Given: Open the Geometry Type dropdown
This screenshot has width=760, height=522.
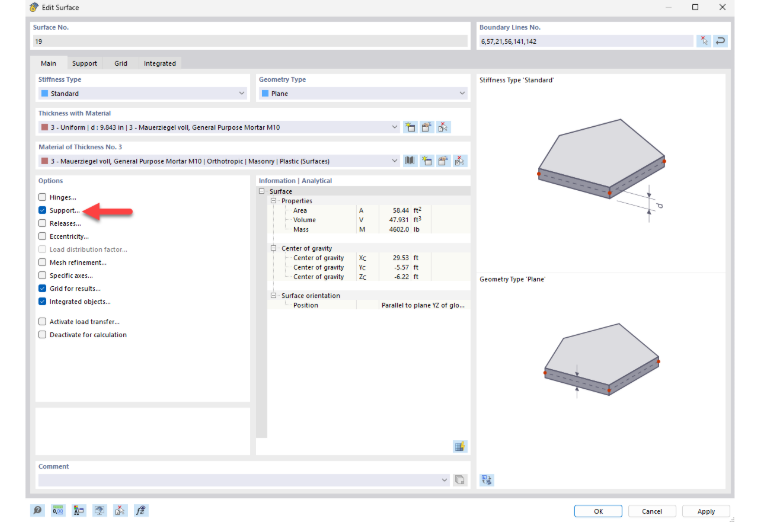Looking at the screenshot, I should 363,93.
